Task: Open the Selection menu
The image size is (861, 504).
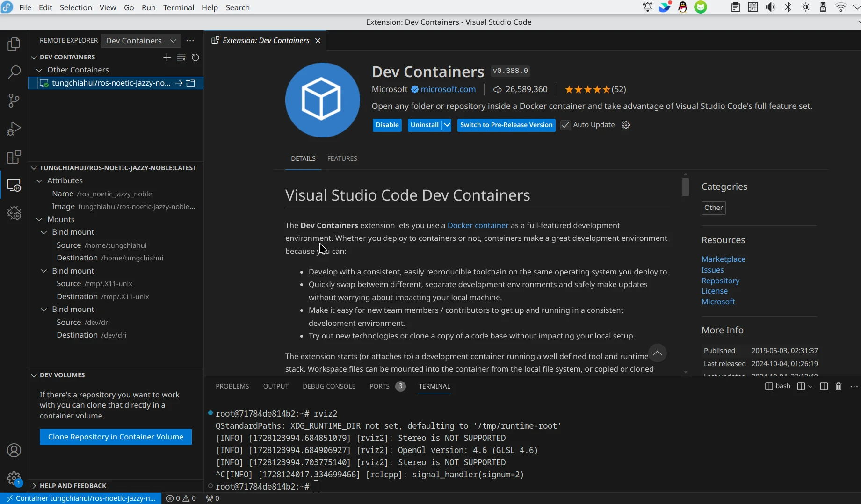Action: point(76,7)
